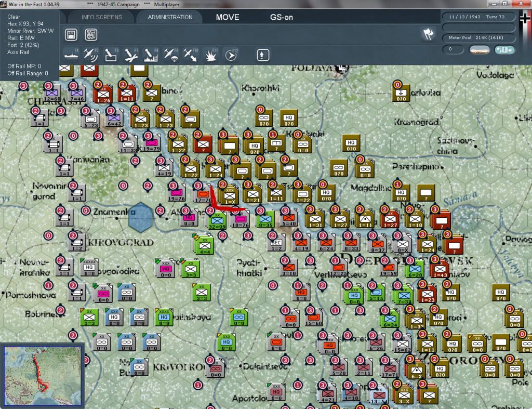Click the F12 end turn arrow icon

(231, 55)
